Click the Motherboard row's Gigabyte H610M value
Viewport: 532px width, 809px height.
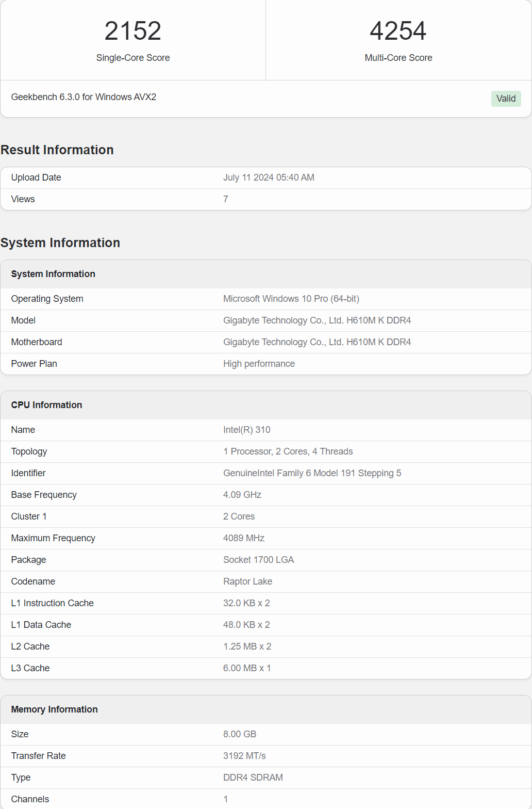317,342
